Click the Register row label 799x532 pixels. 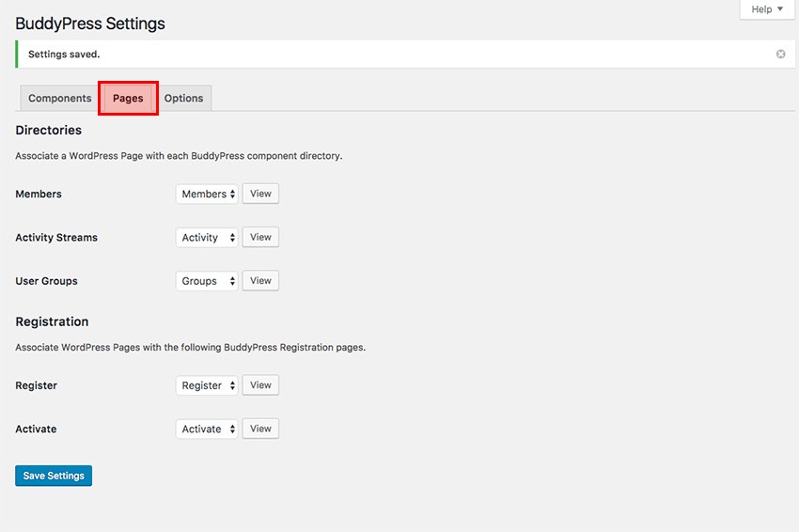pos(36,385)
